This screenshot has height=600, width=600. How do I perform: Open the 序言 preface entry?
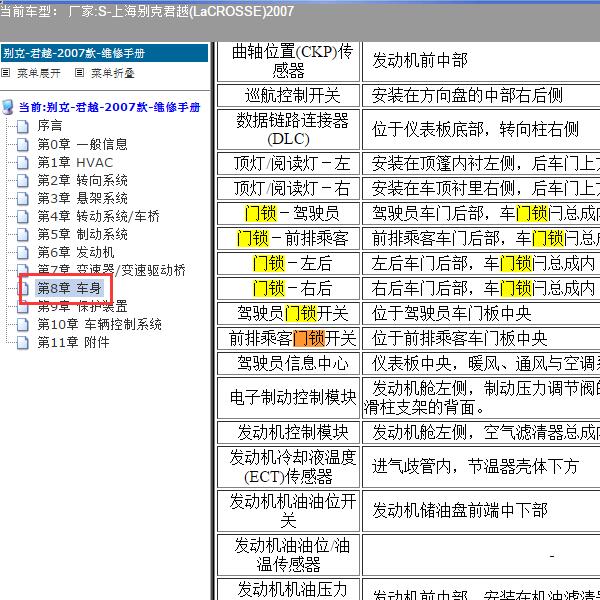click(50, 126)
